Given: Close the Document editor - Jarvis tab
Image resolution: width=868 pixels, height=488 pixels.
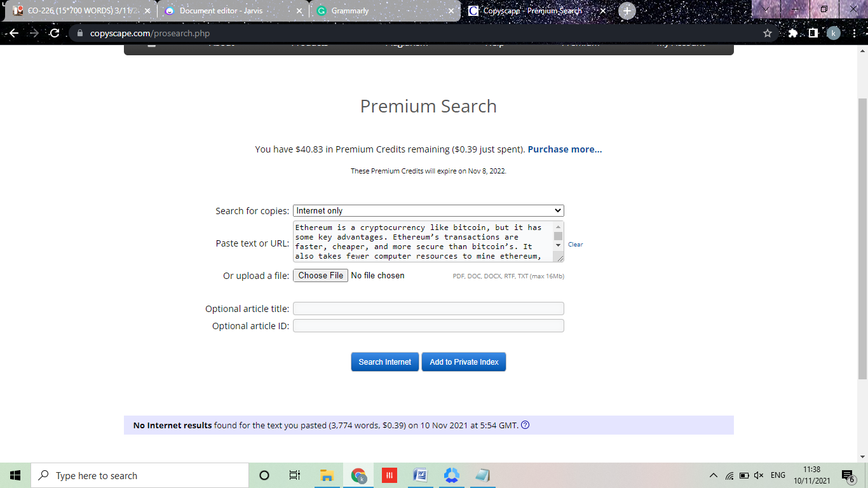Looking at the screenshot, I should [x=299, y=11].
